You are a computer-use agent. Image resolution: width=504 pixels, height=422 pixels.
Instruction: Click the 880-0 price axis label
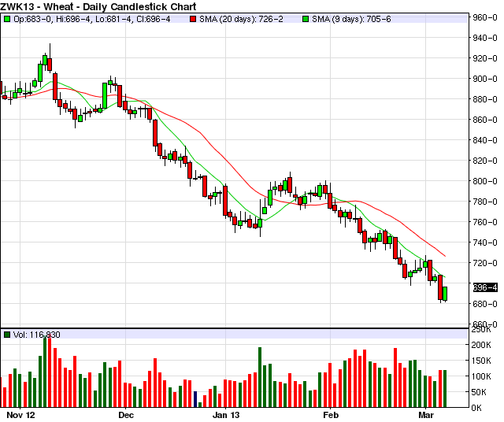click(485, 99)
